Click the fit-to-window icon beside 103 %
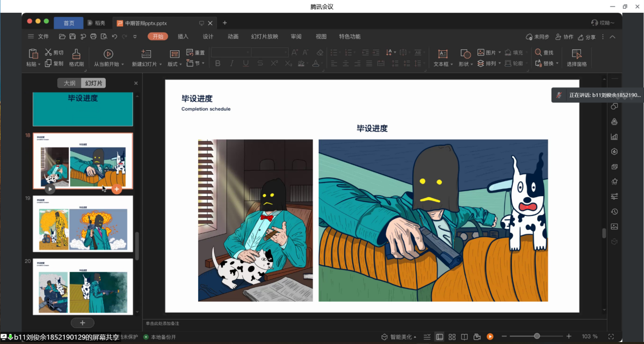644x344 pixels. [x=611, y=337]
